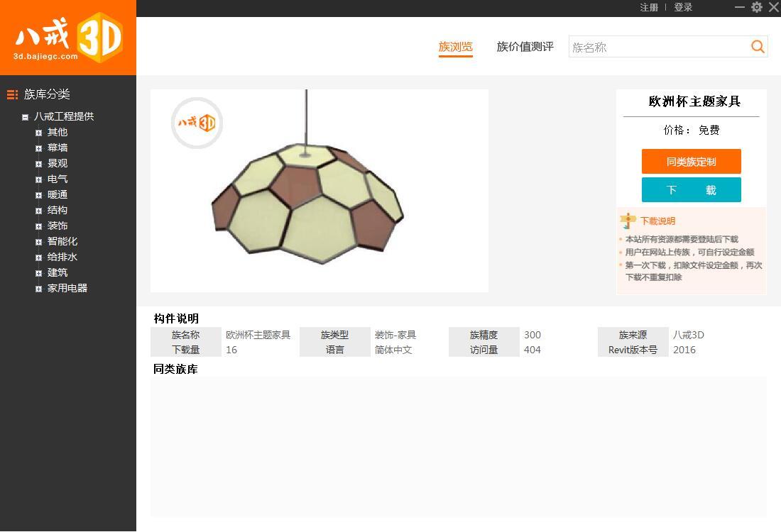Open the 族库分类 menu icon
781x532 pixels.
(11, 94)
